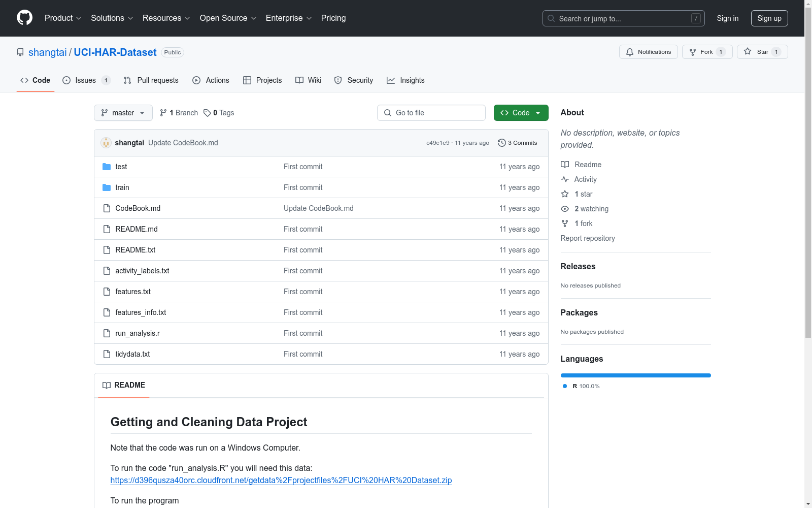The width and height of the screenshot is (812, 508).
Task: Click the Fork button
Action: click(707, 52)
